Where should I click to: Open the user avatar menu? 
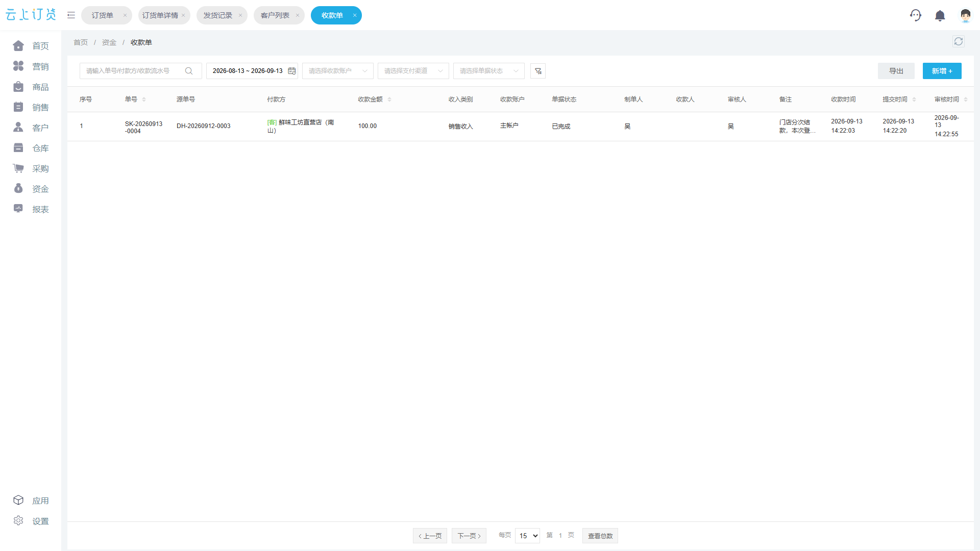(x=965, y=16)
